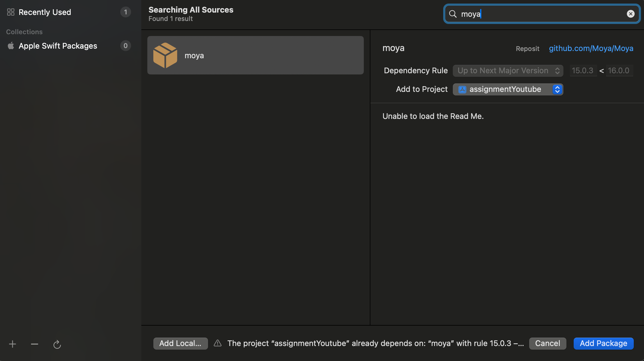Image resolution: width=644 pixels, height=361 pixels.
Task: Click the moya title in details pane
Action: 393,48
